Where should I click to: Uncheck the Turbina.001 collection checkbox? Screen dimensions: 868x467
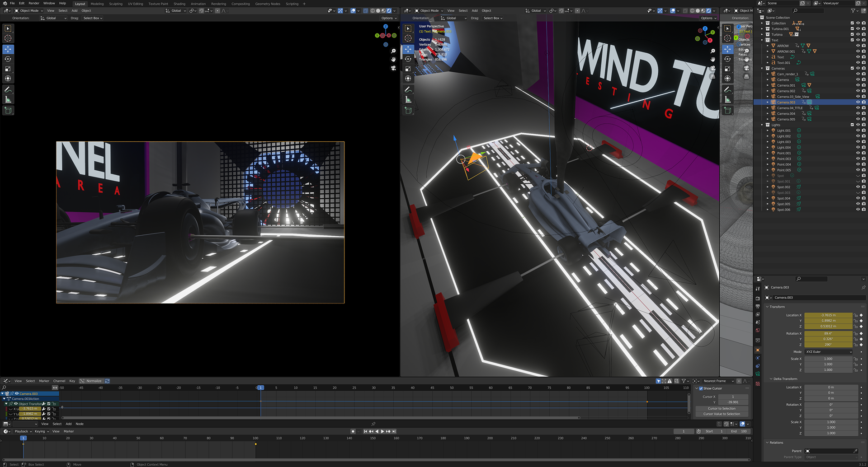pyautogui.click(x=852, y=29)
